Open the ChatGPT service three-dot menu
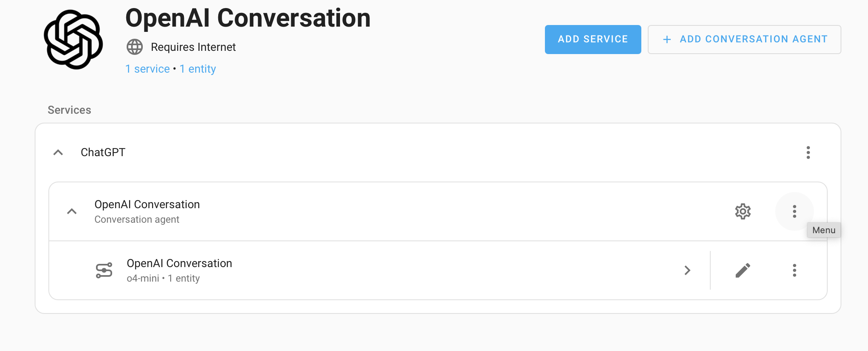 coord(808,153)
